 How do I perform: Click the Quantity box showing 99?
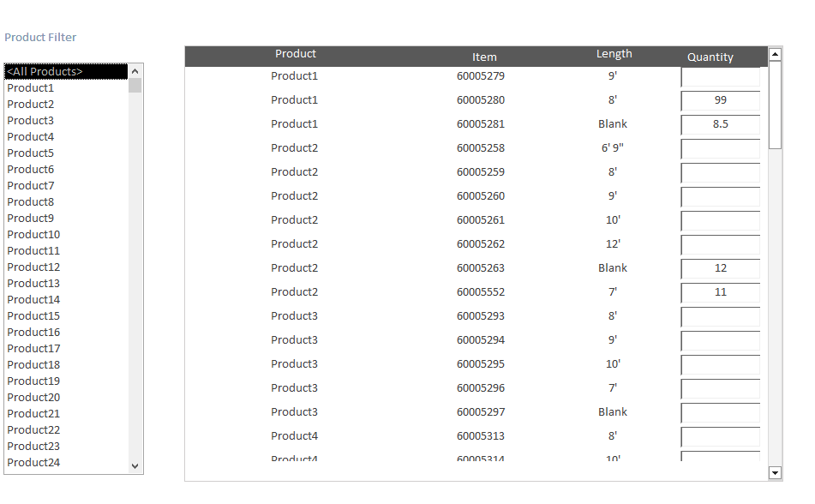(x=720, y=101)
